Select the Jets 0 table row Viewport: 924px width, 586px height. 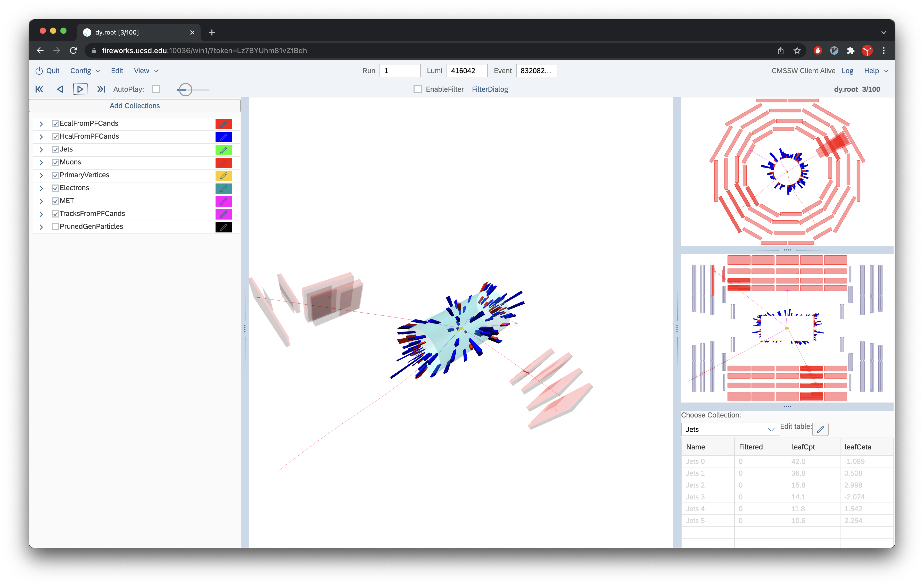click(787, 461)
